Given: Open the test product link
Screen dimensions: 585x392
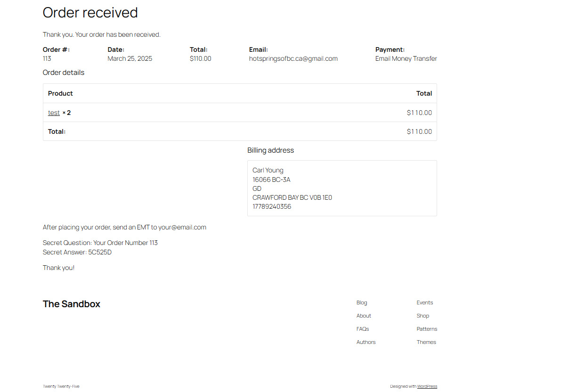Looking at the screenshot, I should [53, 112].
